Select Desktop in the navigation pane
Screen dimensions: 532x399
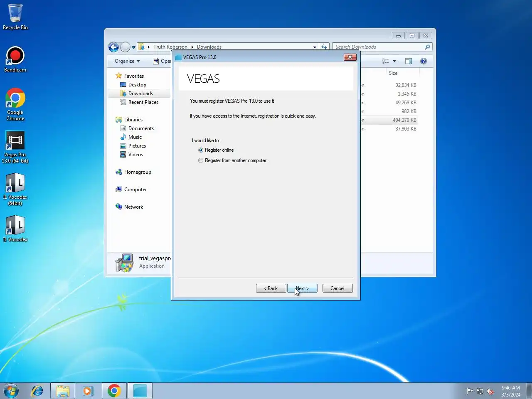(137, 85)
